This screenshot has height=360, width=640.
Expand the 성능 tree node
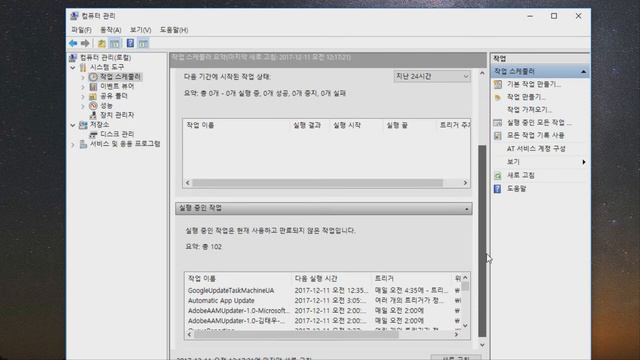pyautogui.click(x=83, y=106)
